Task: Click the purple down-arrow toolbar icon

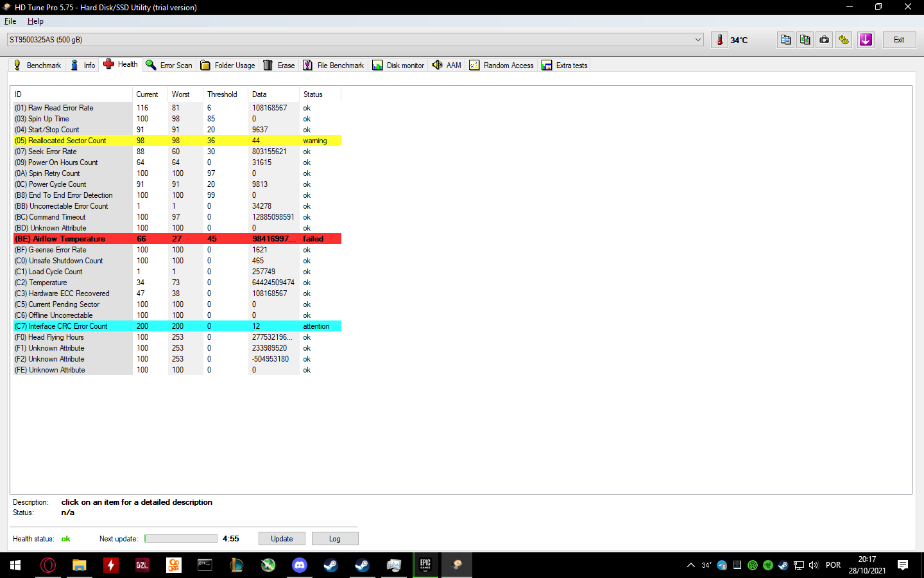Action: [x=866, y=40]
